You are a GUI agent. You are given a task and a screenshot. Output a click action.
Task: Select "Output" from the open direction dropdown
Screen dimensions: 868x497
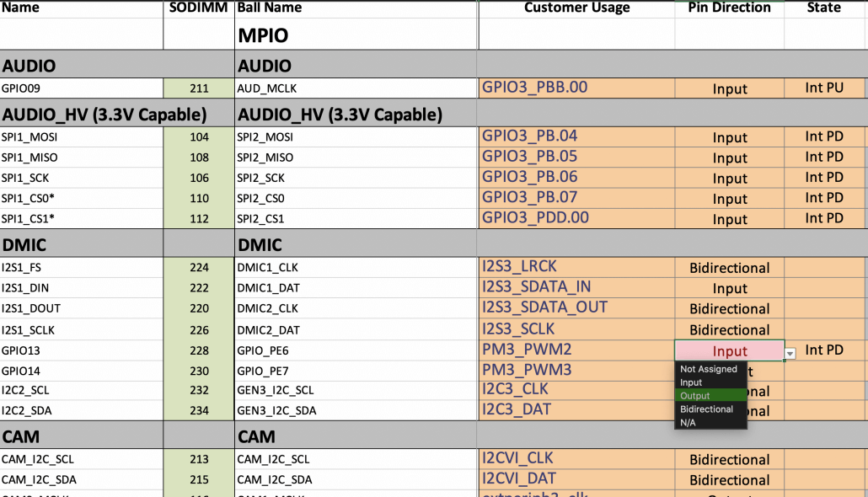[x=710, y=396]
